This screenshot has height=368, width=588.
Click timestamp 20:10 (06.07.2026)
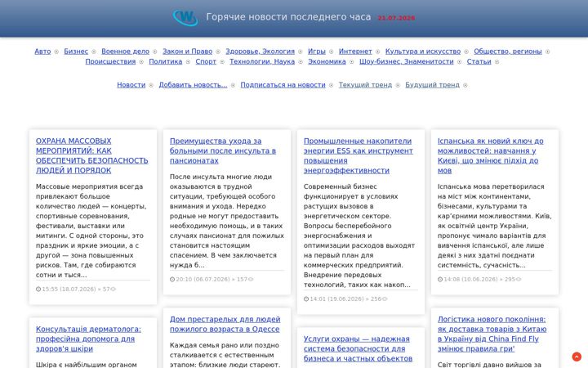coord(203,280)
